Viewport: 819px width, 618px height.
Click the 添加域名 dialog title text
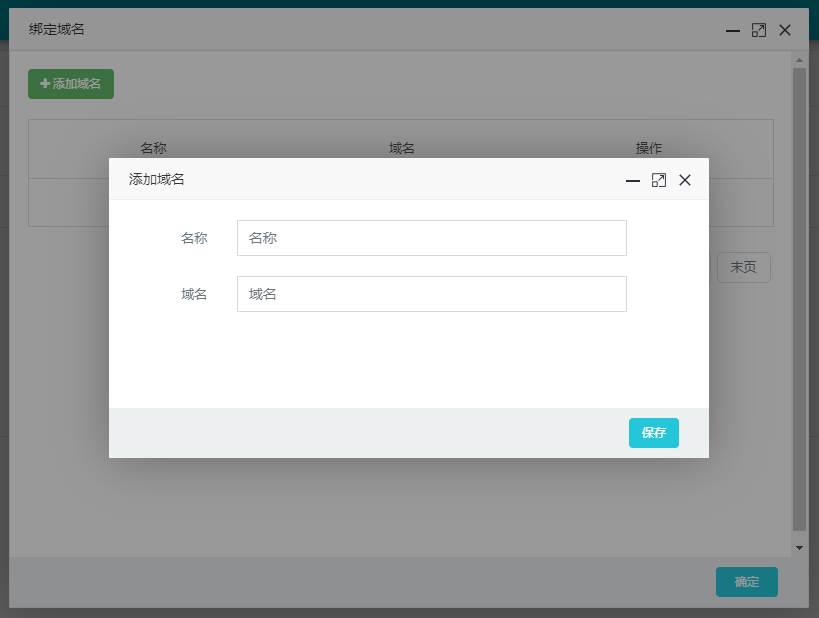click(157, 180)
